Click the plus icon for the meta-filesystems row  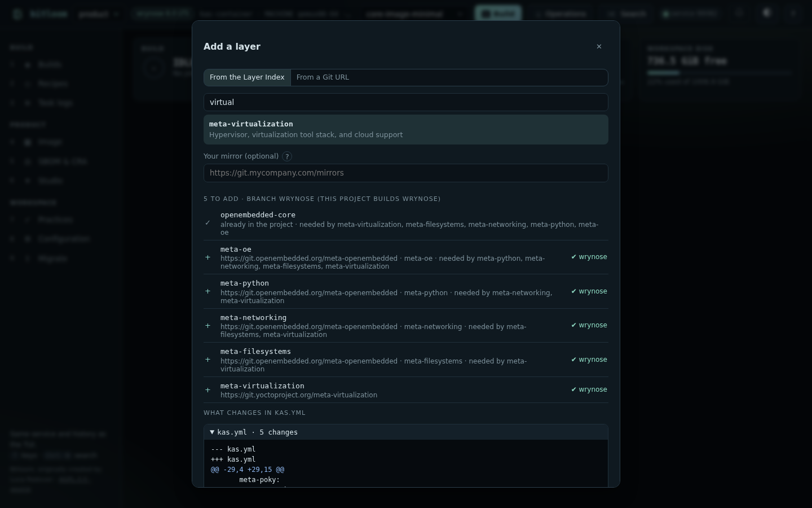point(208,360)
